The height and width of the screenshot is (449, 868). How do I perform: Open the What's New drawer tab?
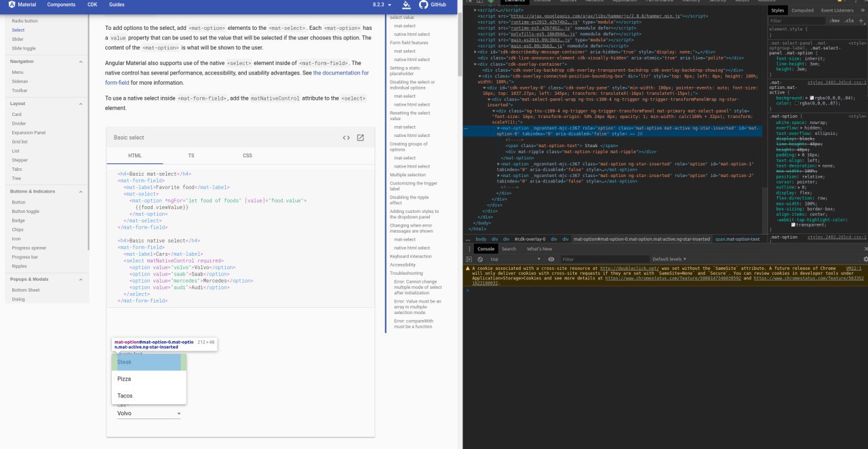(539, 249)
